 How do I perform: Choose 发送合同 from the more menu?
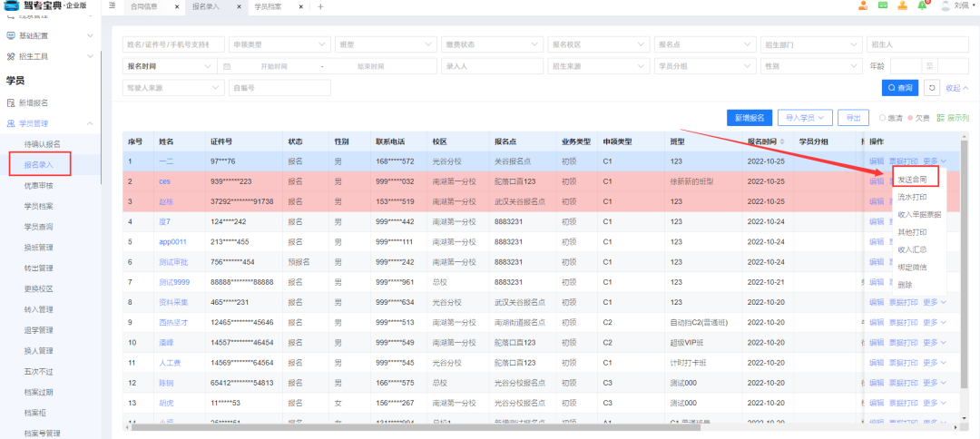[912, 180]
